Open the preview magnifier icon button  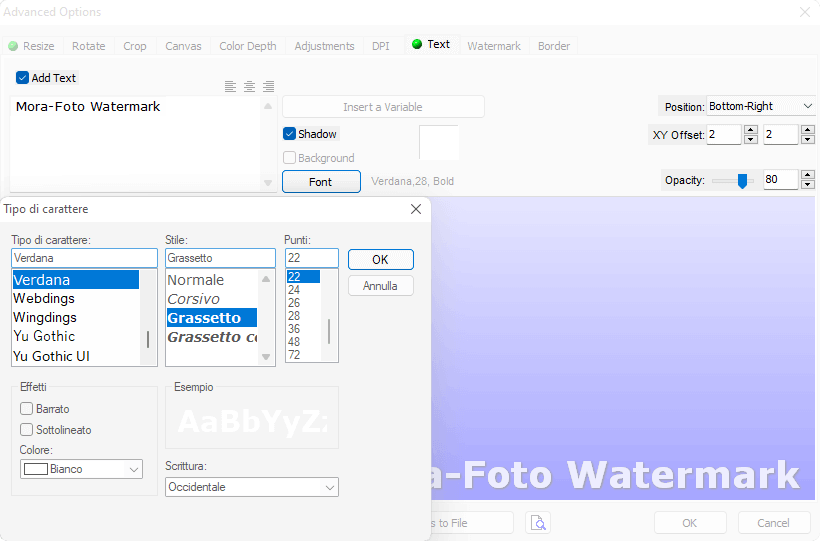coord(538,523)
